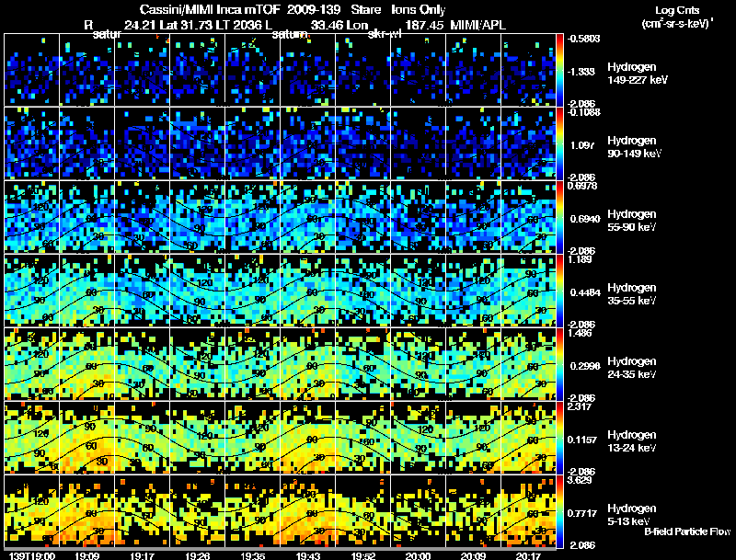
Task: Click the 'Cassini/MIMI Inca mTOF' title text
Action: (210, 9)
